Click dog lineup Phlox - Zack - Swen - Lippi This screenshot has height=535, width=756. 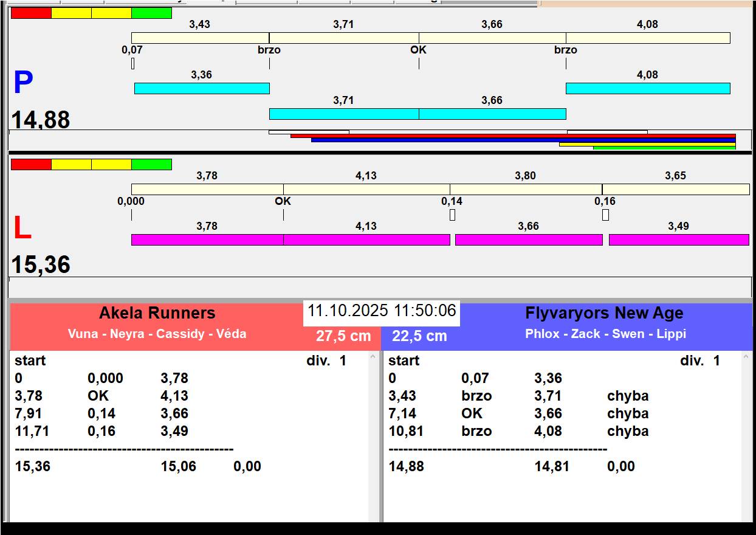(606, 334)
